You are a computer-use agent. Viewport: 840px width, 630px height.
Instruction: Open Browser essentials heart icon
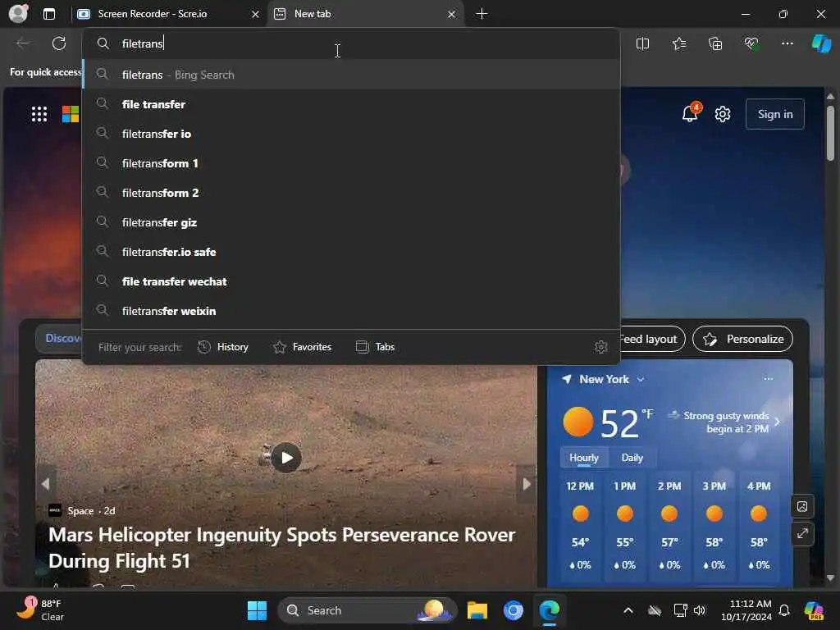click(x=751, y=44)
